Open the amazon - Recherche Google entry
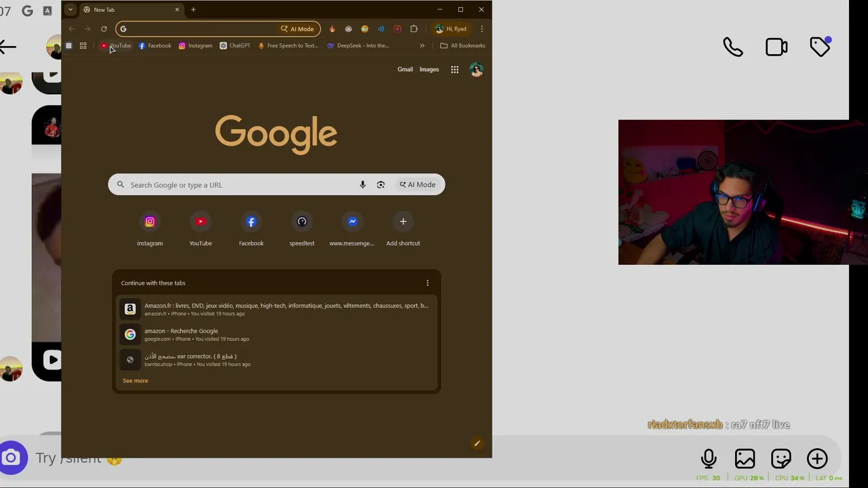 277,334
